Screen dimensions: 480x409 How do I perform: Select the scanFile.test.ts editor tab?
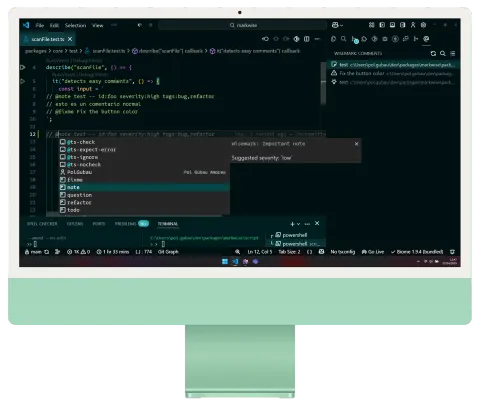point(48,39)
